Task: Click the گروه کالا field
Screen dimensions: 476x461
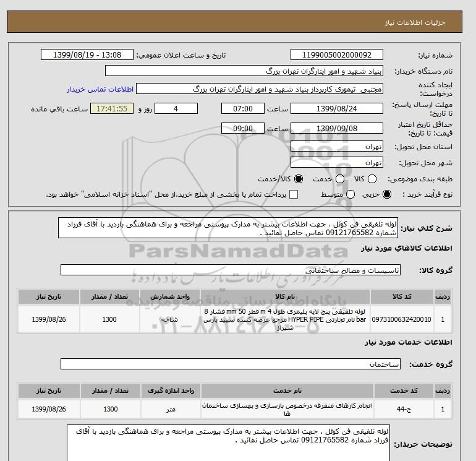Action: (x=231, y=270)
